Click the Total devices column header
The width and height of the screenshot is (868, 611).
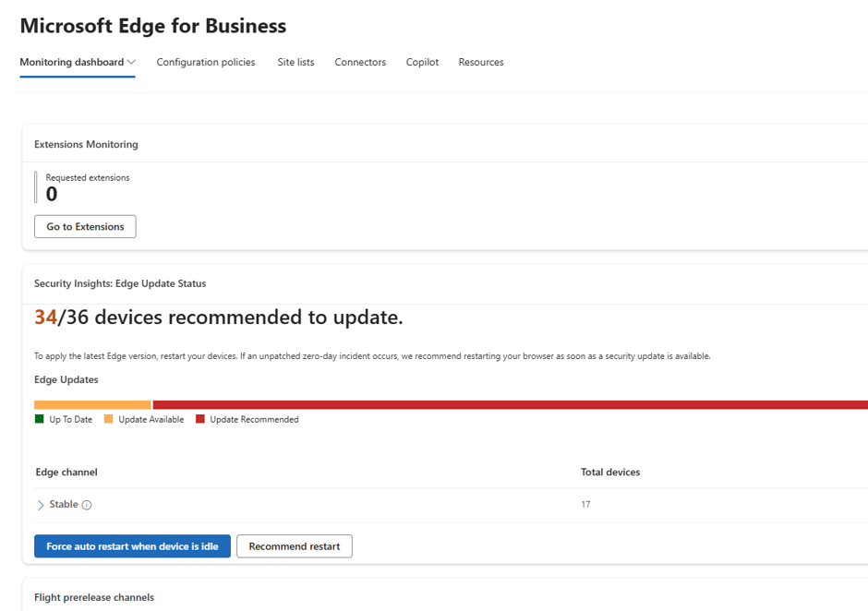[x=610, y=472]
